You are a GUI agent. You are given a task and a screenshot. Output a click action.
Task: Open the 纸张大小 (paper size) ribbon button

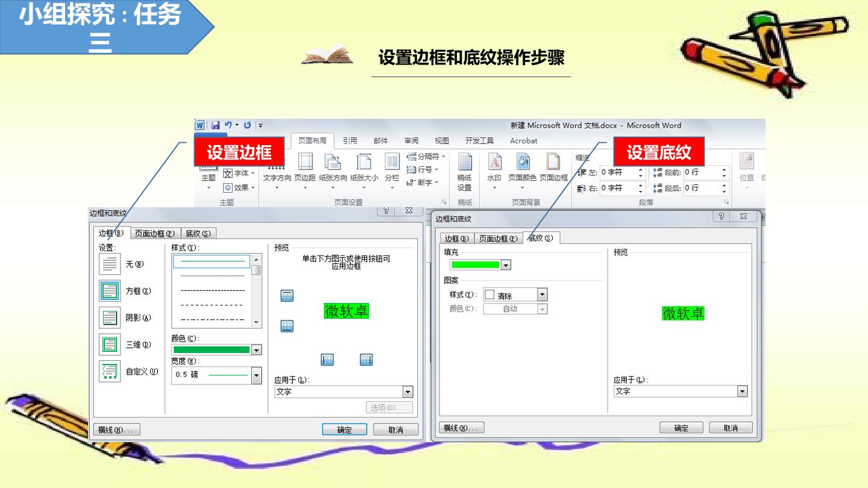pyautogui.click(x=364, y=170)
